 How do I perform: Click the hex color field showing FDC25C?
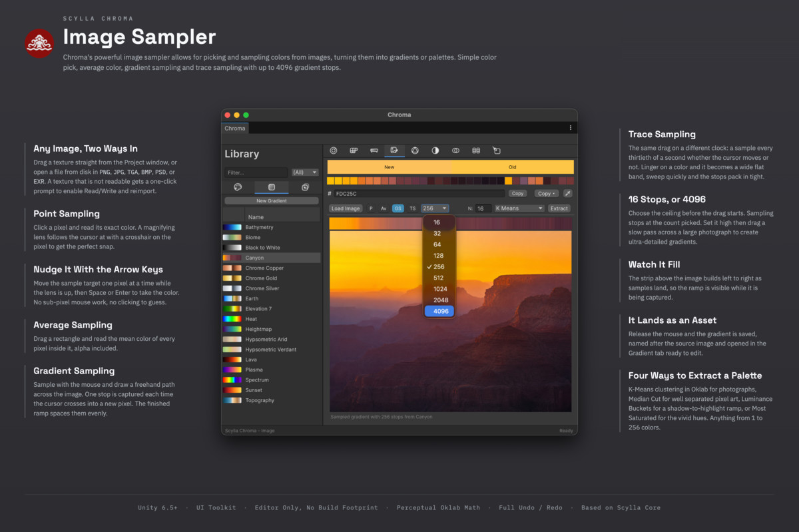[419, 194]
